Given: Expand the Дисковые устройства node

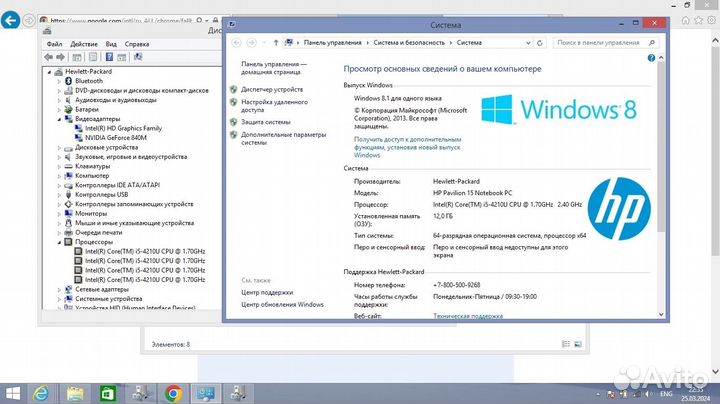Looking at the screenshot, I should (x=59, y=148).
